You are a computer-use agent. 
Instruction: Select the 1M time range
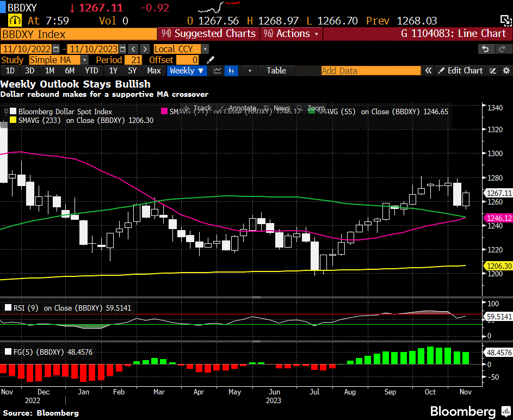pos(50,71)
